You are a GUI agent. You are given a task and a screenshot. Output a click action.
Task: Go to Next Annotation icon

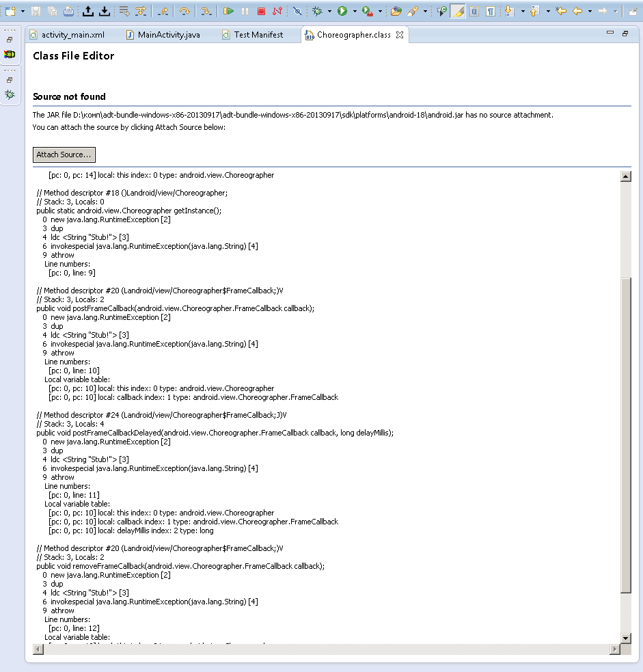point(509,11)
